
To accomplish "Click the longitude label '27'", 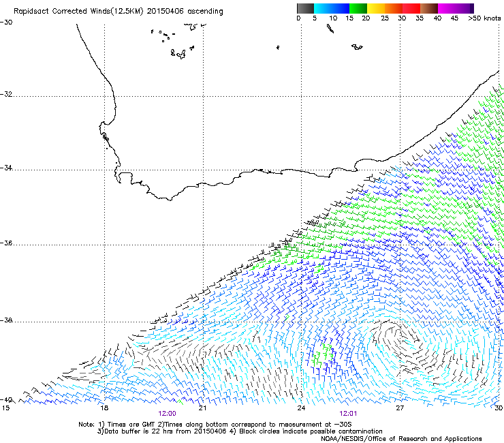I will 400,408.
